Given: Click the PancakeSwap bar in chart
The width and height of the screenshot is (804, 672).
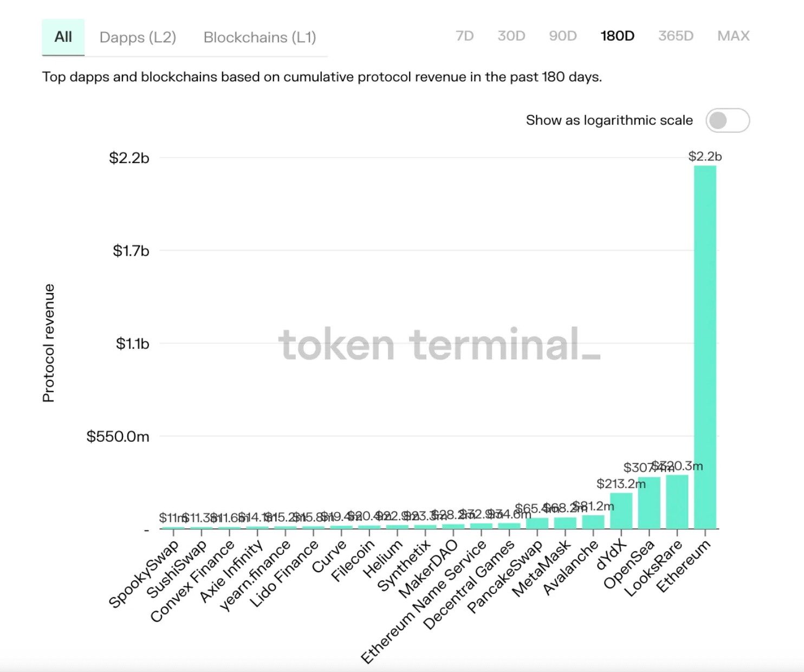Looking at the screenshot, I should pos(537,523).
